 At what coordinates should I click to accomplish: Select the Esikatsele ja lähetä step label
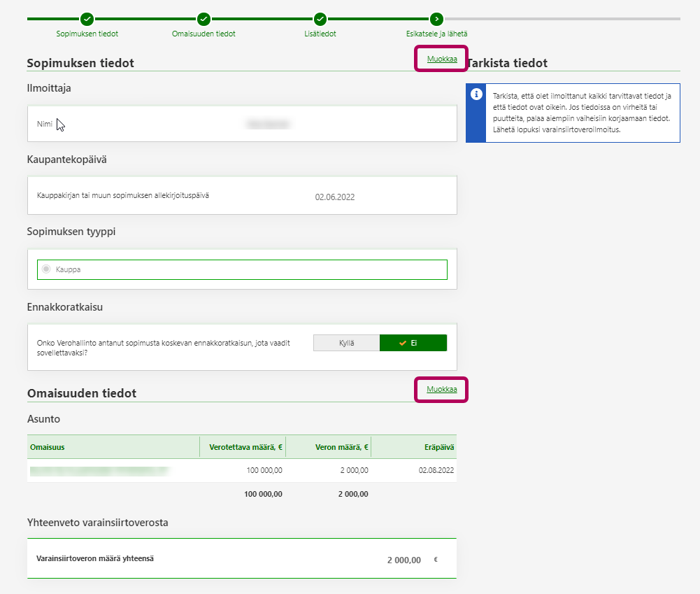tap(436, 34)
